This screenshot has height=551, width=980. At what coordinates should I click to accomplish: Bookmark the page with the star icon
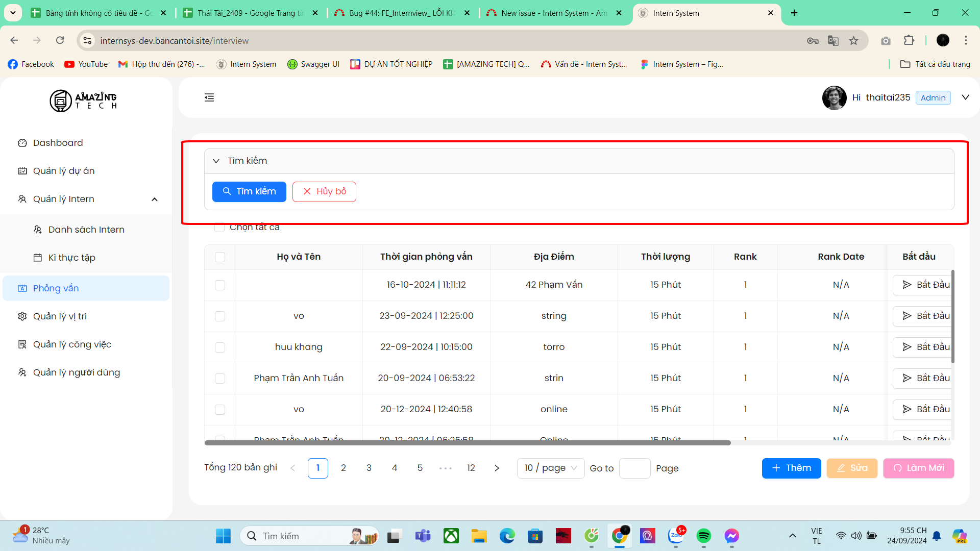pos(853,41)
